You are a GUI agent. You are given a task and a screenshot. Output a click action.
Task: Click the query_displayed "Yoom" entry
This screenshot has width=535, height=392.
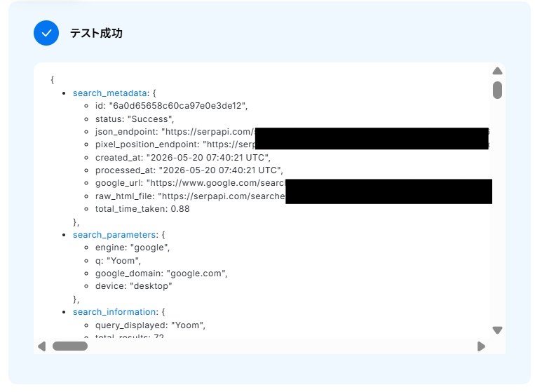tap(150, 325)
